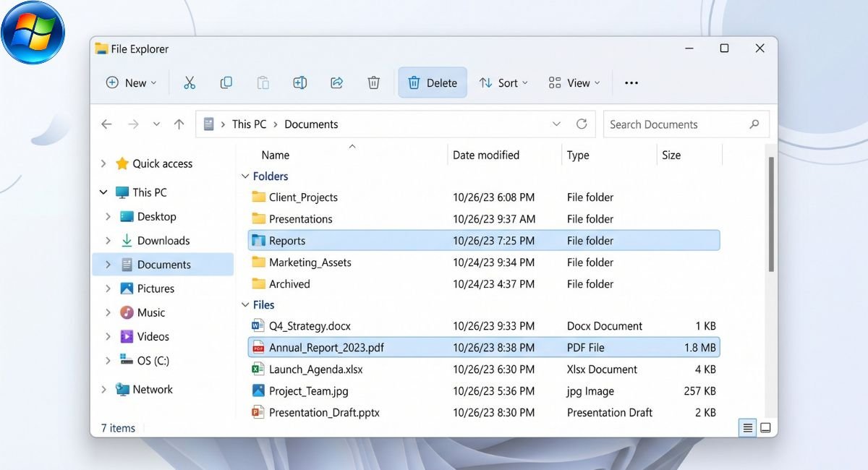The image size is (868, 470).
Task: Open the See more ellipsis menu
Action: click(x=631, y=83)
